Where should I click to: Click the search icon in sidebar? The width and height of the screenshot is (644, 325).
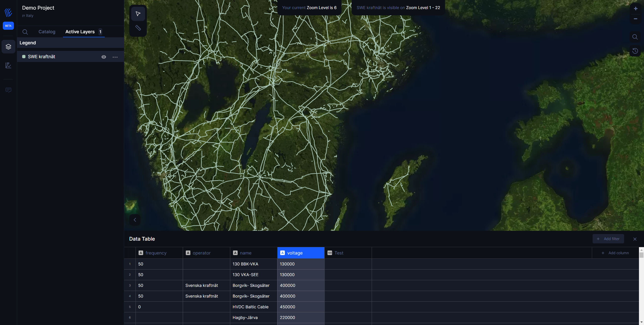click(25, 31)
